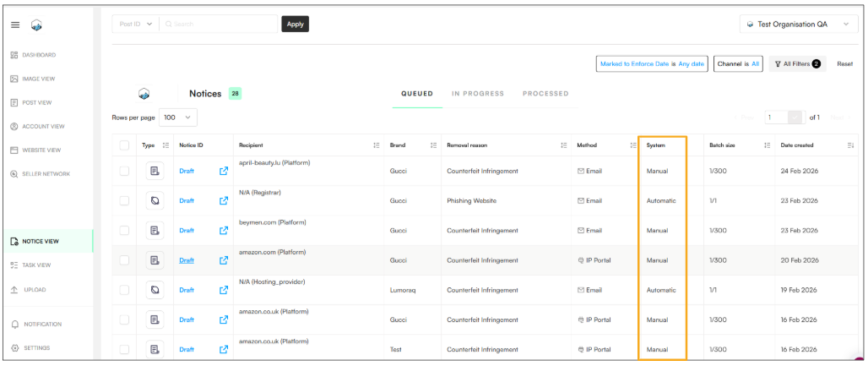This screenshot has height=366, width=868.
Task: Click type icon in Lumoraq row
Action: tap(155, 290)
